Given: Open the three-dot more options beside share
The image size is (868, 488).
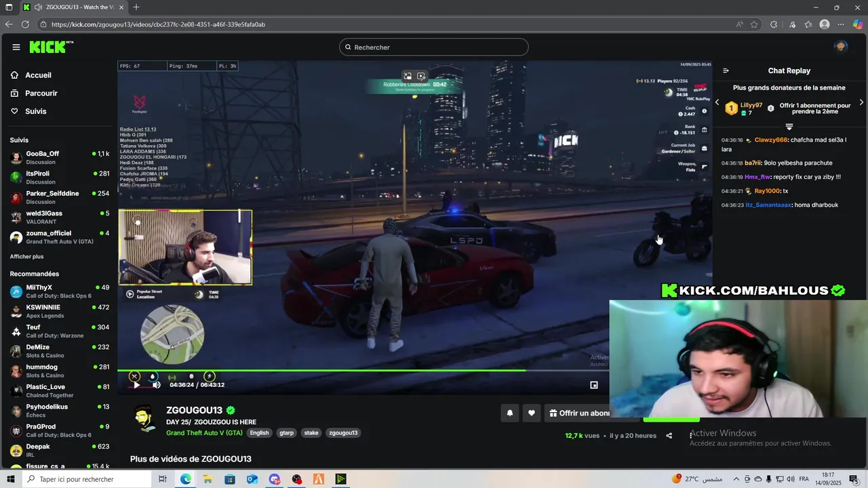Looking at the screenshot, I should coord(690,436).
